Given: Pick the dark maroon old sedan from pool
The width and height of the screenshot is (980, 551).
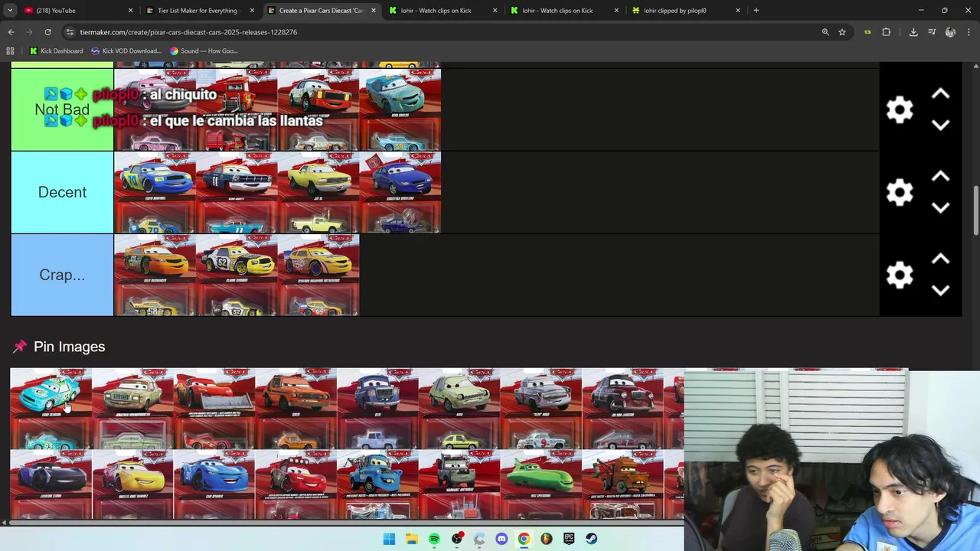Looking at the screenshot, I should click(622, 409).
